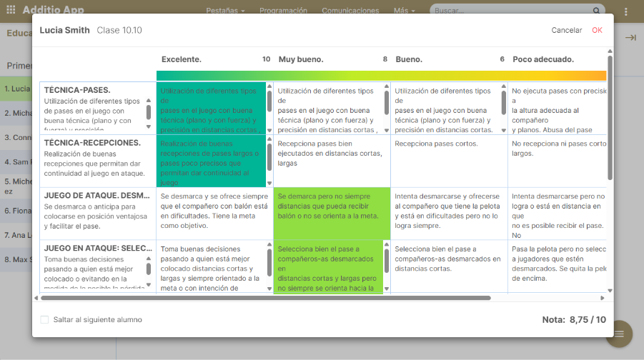Expand the Más dropdown menu
The width and height of the screenshot is (644, 360).
(x=405, y=11)
